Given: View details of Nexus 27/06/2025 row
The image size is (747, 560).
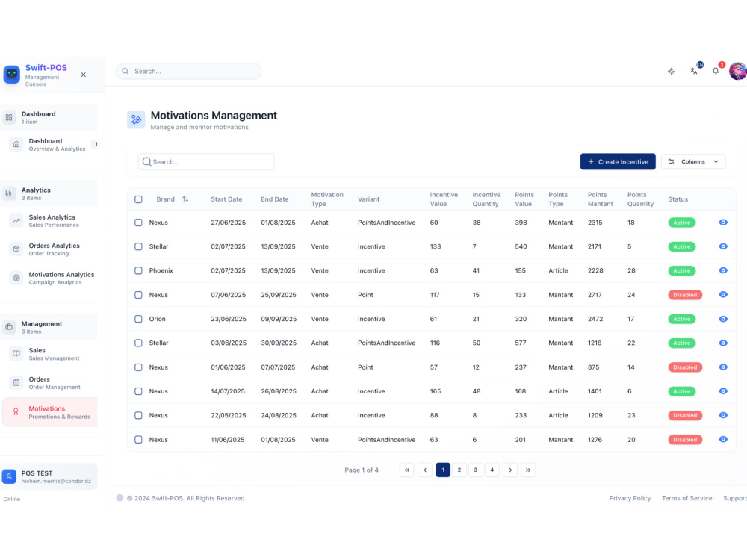Looking at the screenshot, I should (723, 223).
